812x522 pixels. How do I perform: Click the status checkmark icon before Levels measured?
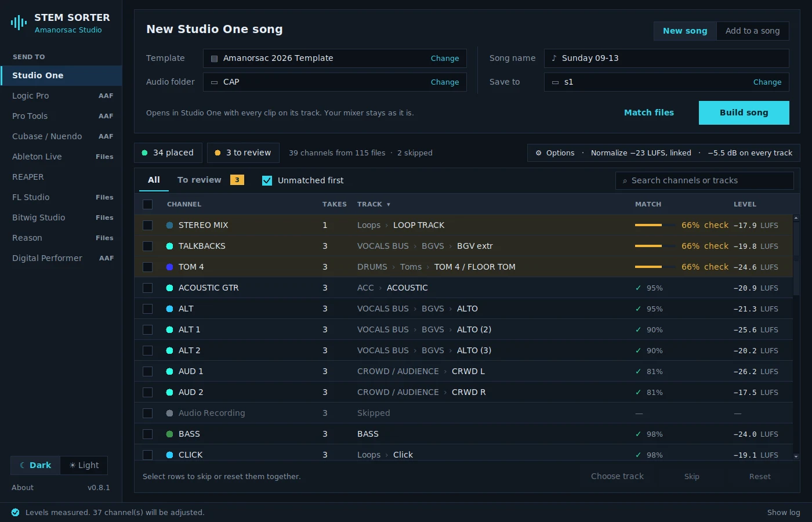tap(15, 512)
